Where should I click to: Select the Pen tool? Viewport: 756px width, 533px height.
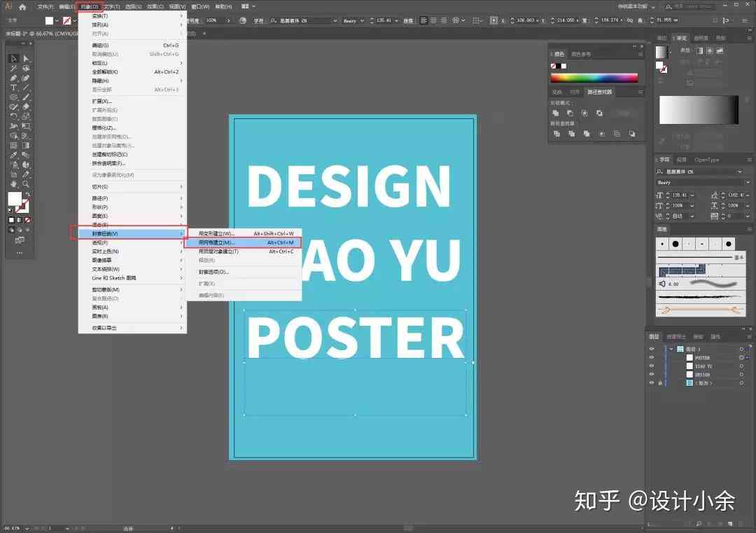pyautogui.click(x=13, y=78)
